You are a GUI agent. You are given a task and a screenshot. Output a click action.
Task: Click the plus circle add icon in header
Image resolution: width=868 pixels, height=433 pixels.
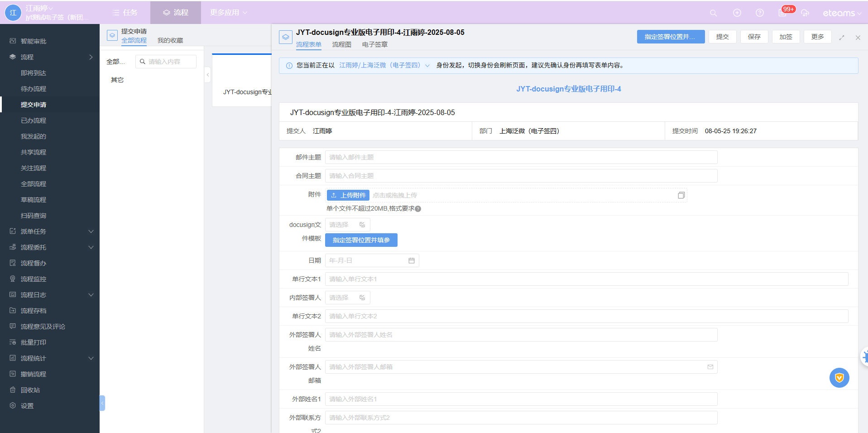[x=737, y=13]
